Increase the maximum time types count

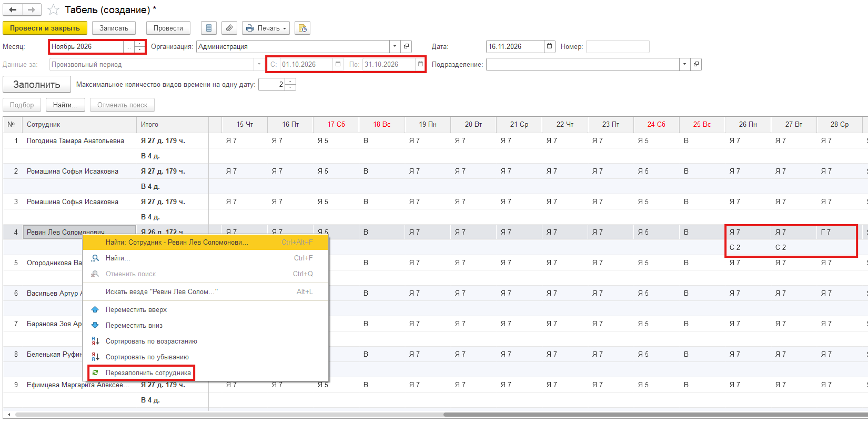[x=290, y=82]
